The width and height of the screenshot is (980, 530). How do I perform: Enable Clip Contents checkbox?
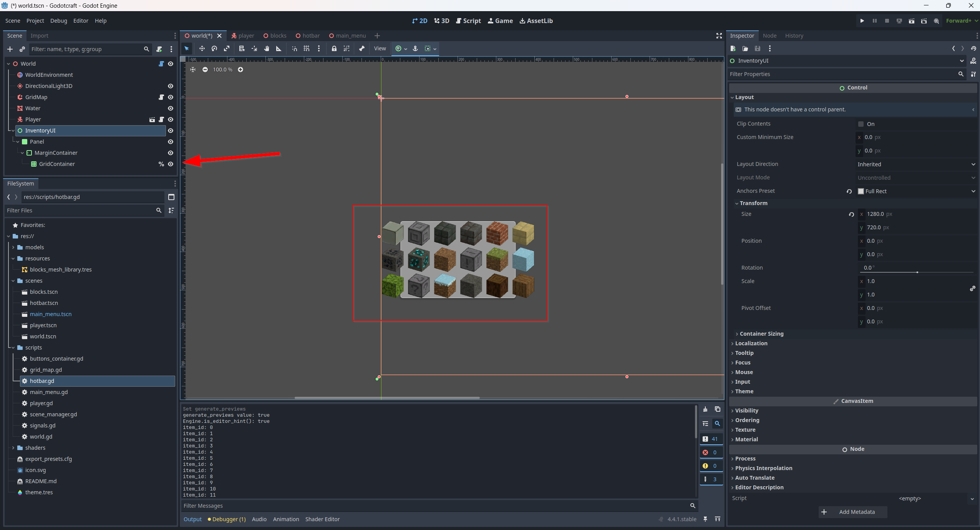pos(861,124)
